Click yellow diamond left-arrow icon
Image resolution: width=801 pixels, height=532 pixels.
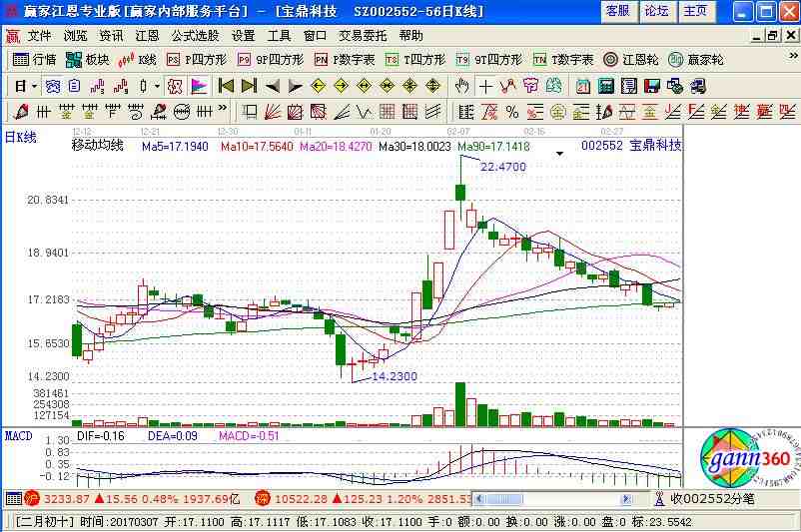pyautogui.click(x=319, y=86)
